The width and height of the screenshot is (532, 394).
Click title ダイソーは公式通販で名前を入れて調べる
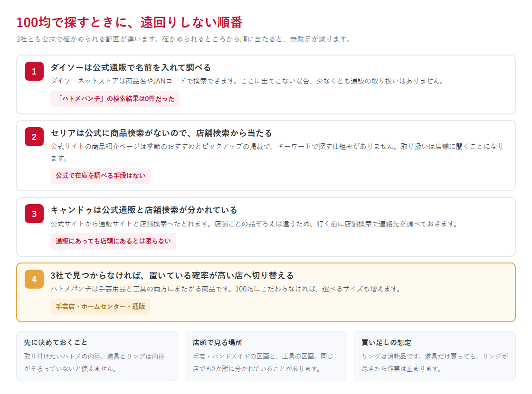[x=131, y=67]
